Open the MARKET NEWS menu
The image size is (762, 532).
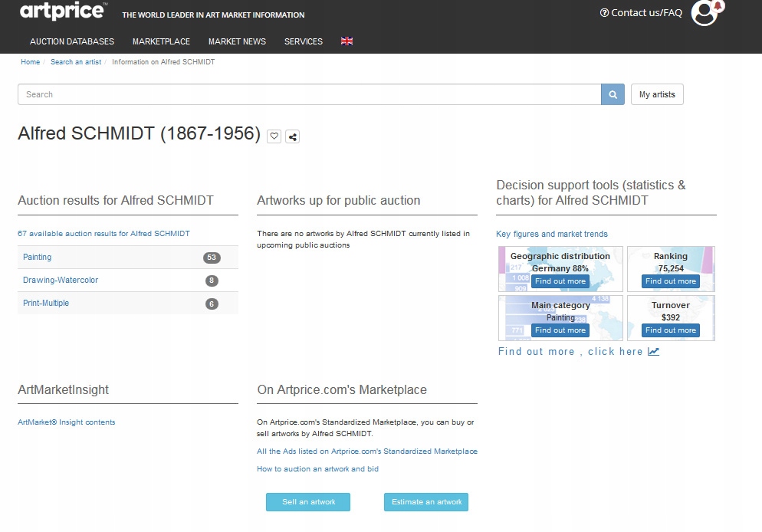[x=237, y=41]
